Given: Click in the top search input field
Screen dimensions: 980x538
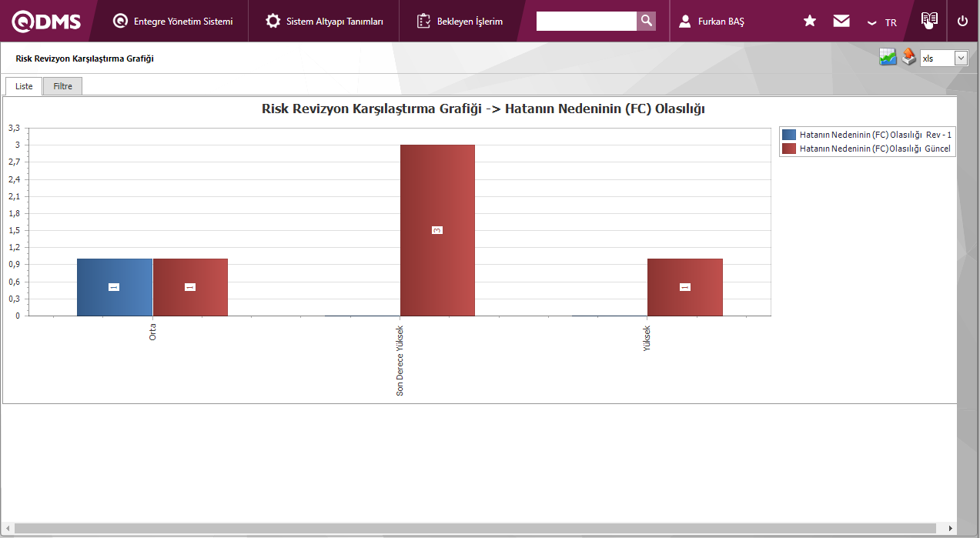Looking at the screenshot, I should pos(586,21).
